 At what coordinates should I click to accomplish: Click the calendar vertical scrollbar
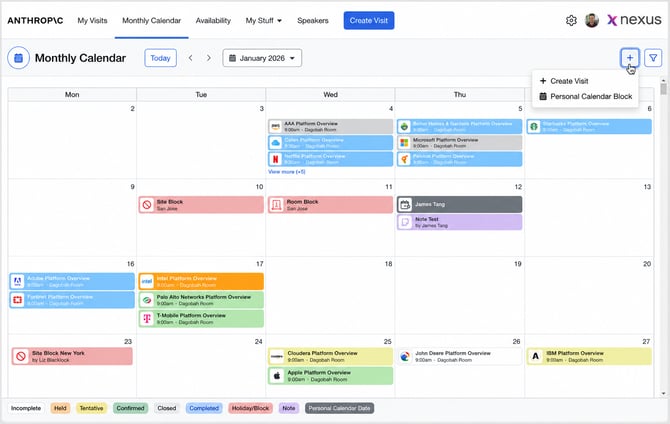pos(663,237)
